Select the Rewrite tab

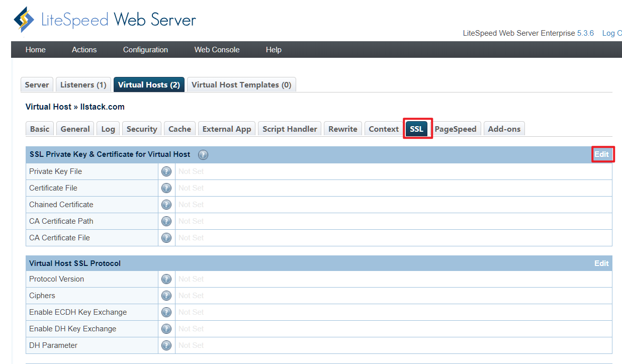pyautogui.click(x=342, y=129)
